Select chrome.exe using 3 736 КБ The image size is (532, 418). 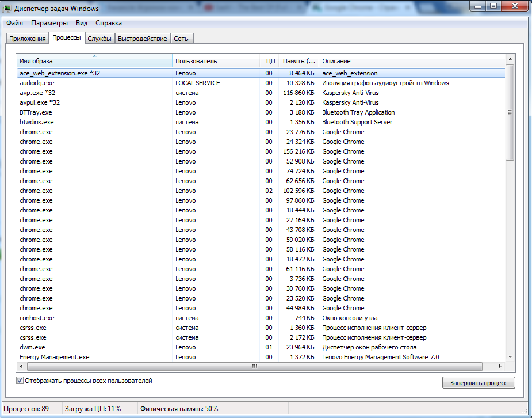(x=261, y=279)
